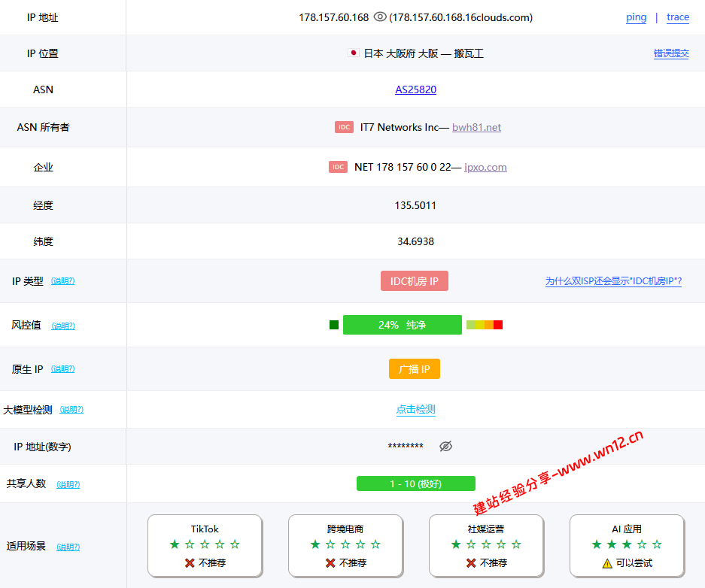Open the bwh81.net link
This screenshot has height=588, width=705.
tap(476, 127)
